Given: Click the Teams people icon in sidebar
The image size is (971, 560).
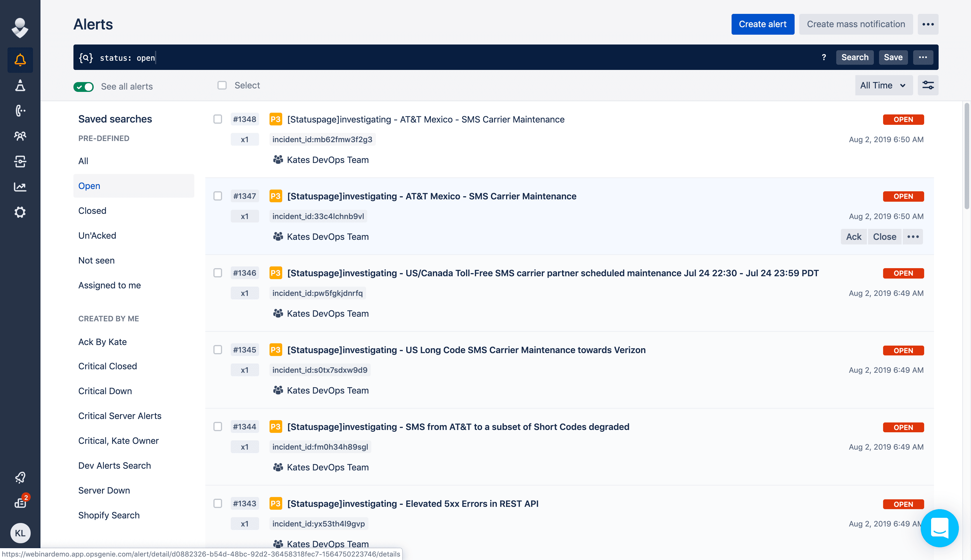Looking at the screenshot, I should pyautogui.click(x=20, y=136).
